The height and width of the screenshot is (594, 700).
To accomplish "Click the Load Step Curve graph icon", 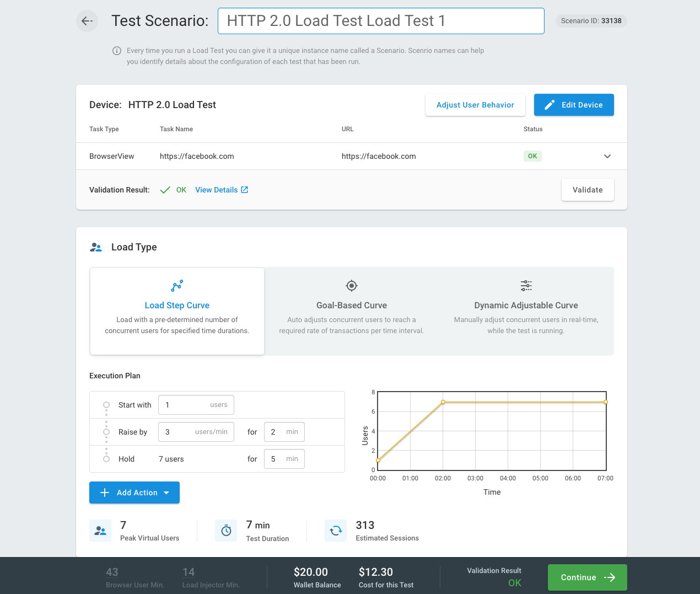I will [x=177, y=286].
